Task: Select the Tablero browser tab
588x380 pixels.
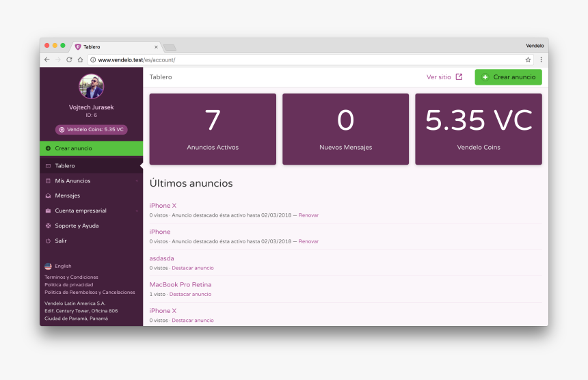Action: click(116, 47)
